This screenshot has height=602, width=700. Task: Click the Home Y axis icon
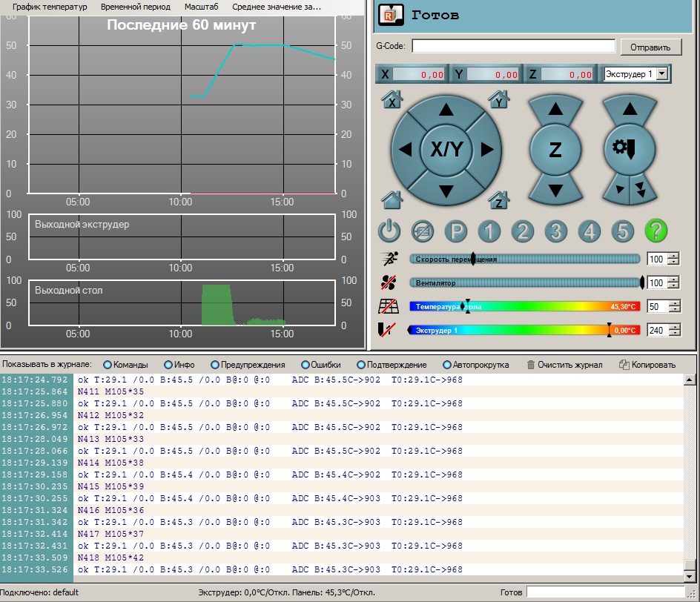[x=499, y=99]
